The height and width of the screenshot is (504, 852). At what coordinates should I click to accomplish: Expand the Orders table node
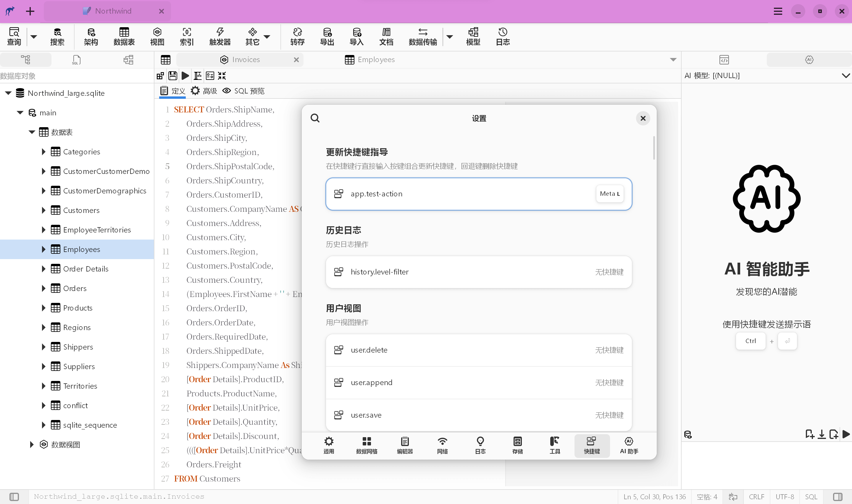point(43,288)
